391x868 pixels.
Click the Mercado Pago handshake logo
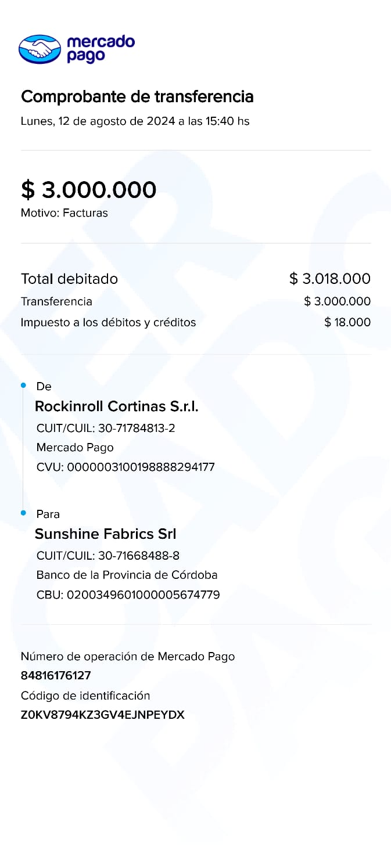tap(40, 49)
